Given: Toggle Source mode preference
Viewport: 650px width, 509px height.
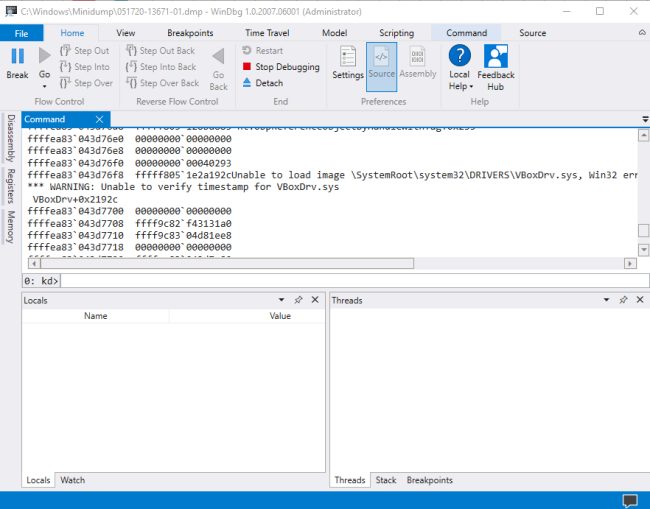Looking at the screenshot, I should (381, 67).
